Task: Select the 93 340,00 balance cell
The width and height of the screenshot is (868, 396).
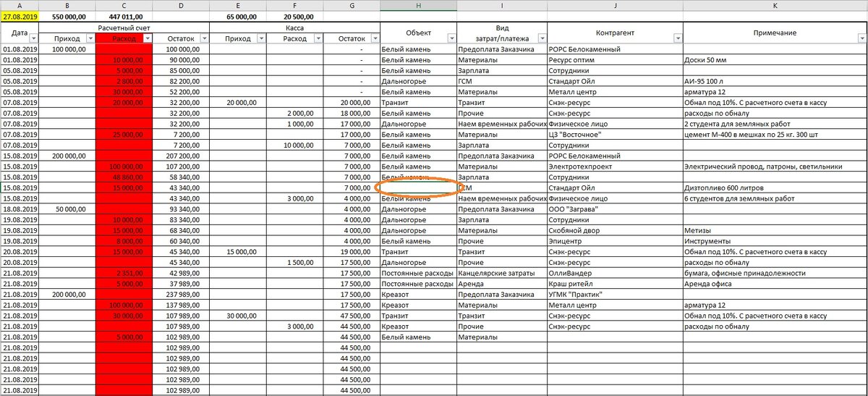Action: [181, 209]
